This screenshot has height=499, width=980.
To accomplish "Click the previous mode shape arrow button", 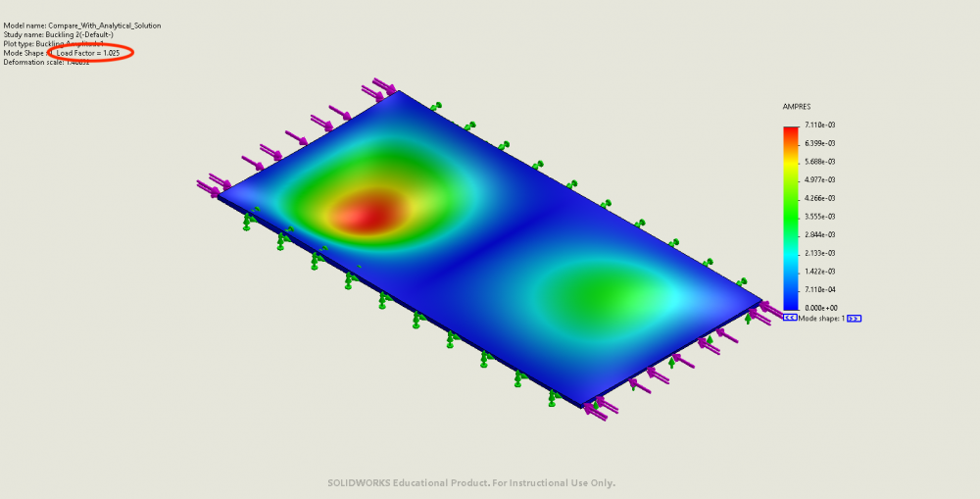I will [x=790, y=319].
